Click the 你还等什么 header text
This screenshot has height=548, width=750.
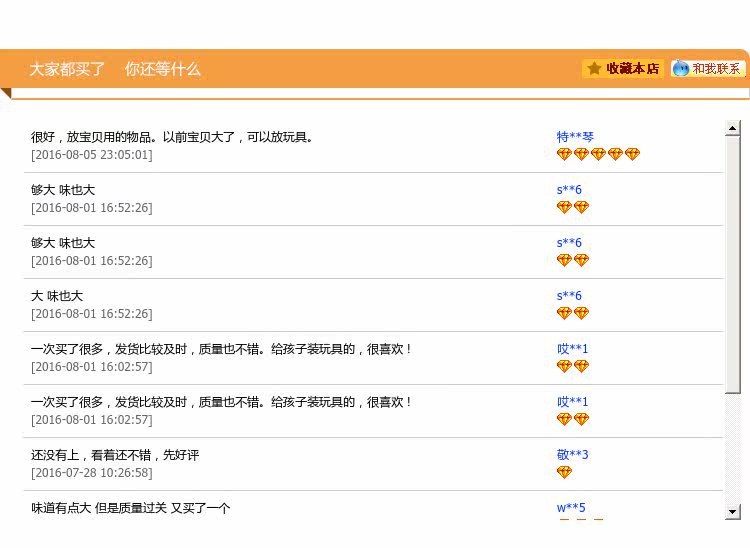(163, 69)
